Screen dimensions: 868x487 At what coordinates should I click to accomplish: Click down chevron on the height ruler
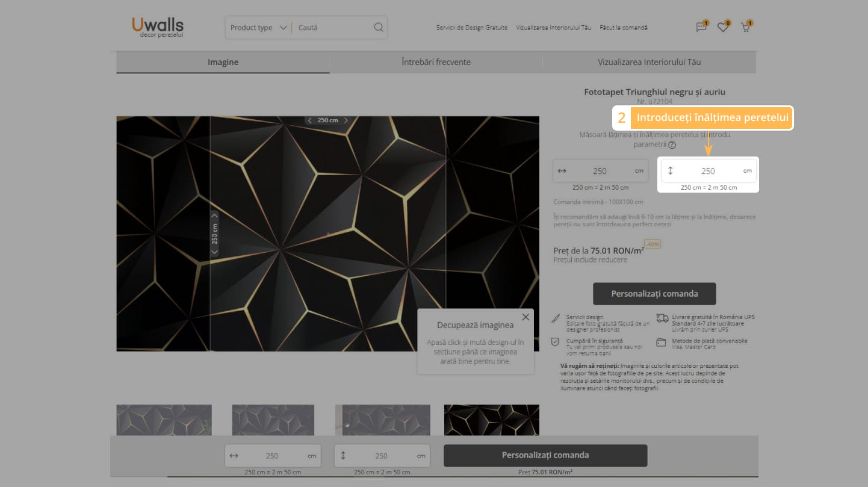click(x=215, y=251)
